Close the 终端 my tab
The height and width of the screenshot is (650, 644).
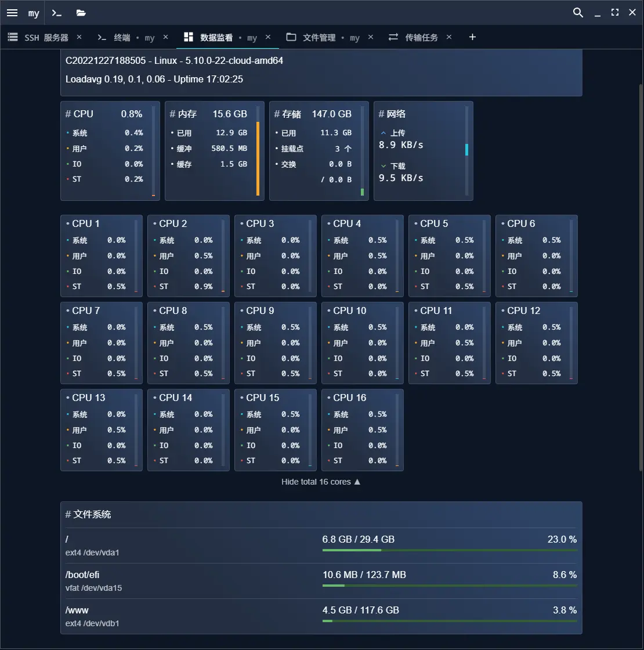click(166, 37)
